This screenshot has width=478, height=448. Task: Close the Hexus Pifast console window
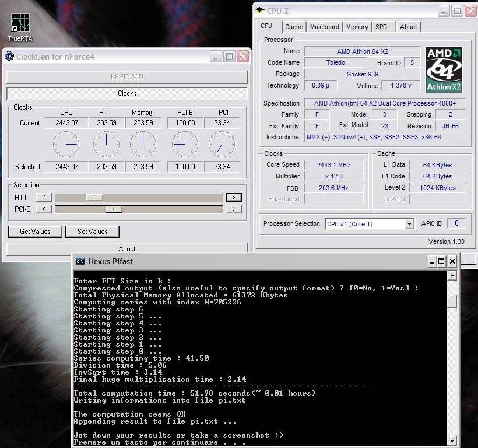pos(452,261)
